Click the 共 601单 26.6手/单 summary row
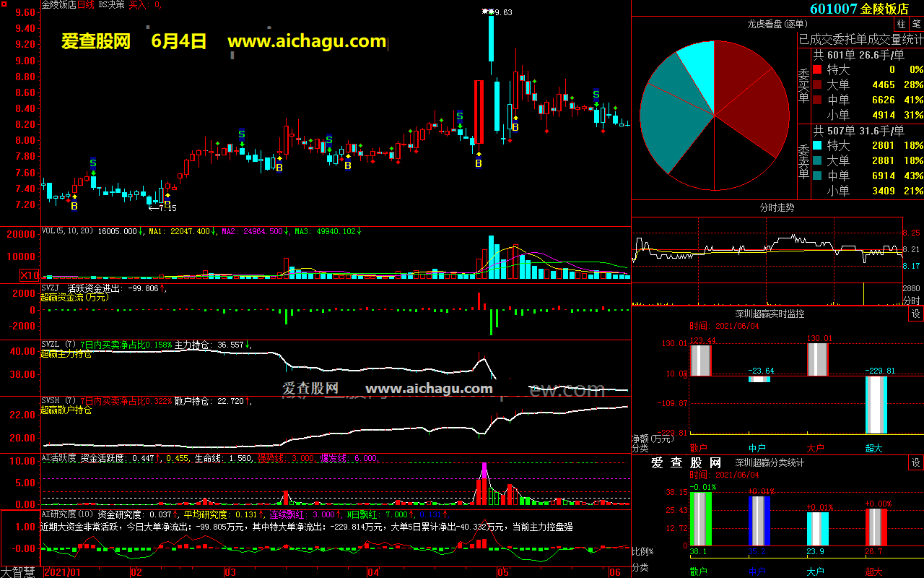 click(858, 55)
